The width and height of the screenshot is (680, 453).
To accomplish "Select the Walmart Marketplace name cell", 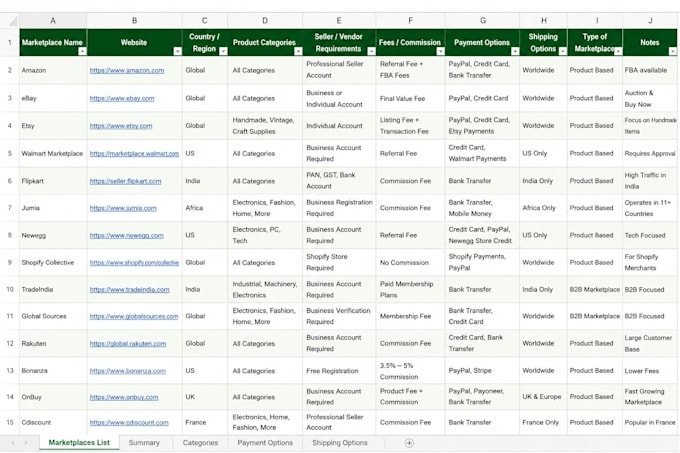I will (x=53, y=153).
